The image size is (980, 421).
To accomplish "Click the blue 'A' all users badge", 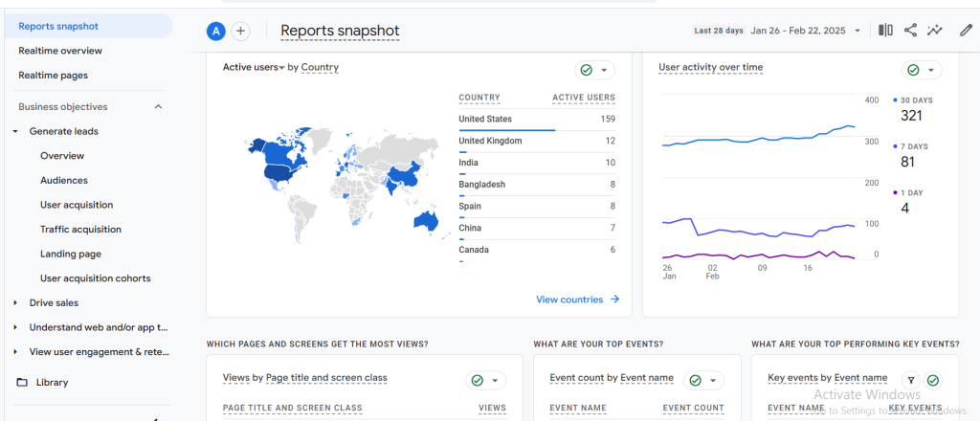I will tap(215, 32).
